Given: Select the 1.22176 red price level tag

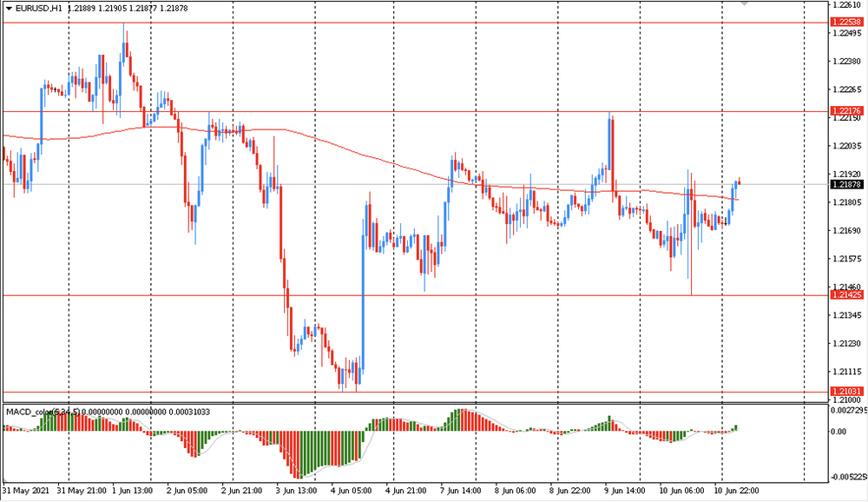Looking at the screenshot, I should (847, 111).
